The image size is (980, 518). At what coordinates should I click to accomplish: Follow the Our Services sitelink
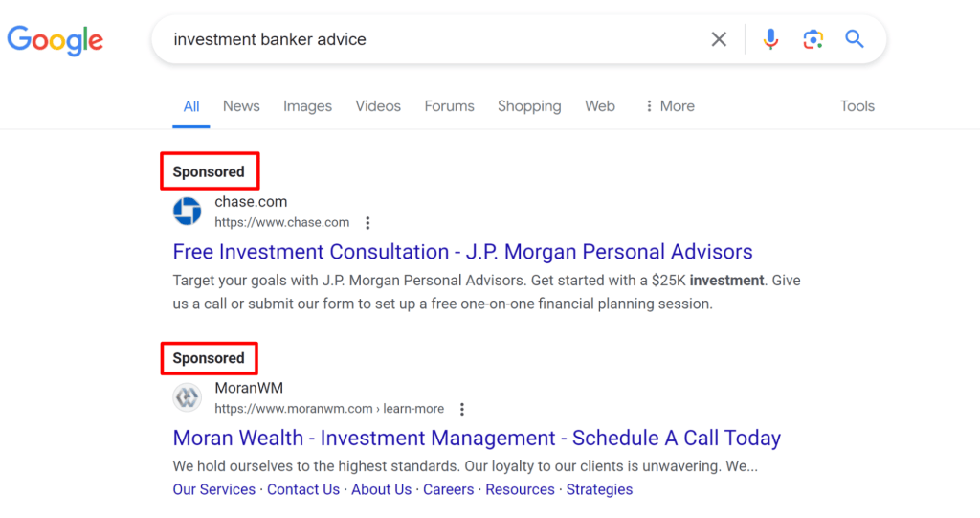click(x=213, y=489)
